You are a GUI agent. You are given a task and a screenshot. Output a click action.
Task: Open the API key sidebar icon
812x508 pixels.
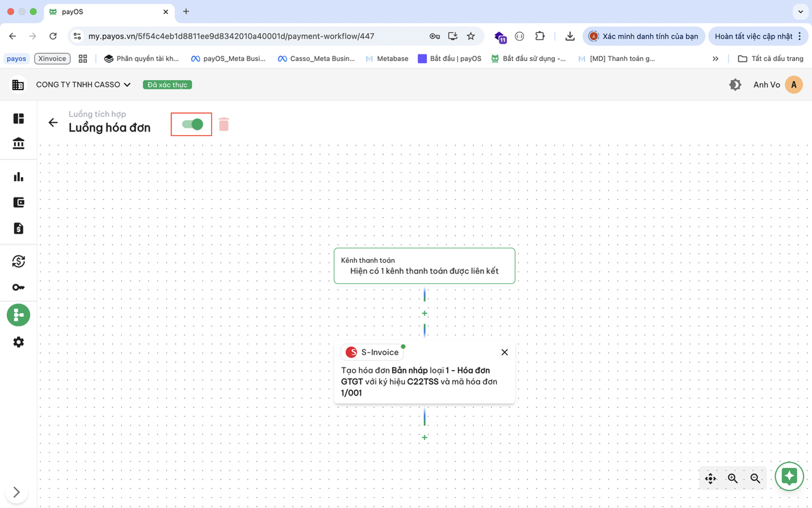point(18,288)
